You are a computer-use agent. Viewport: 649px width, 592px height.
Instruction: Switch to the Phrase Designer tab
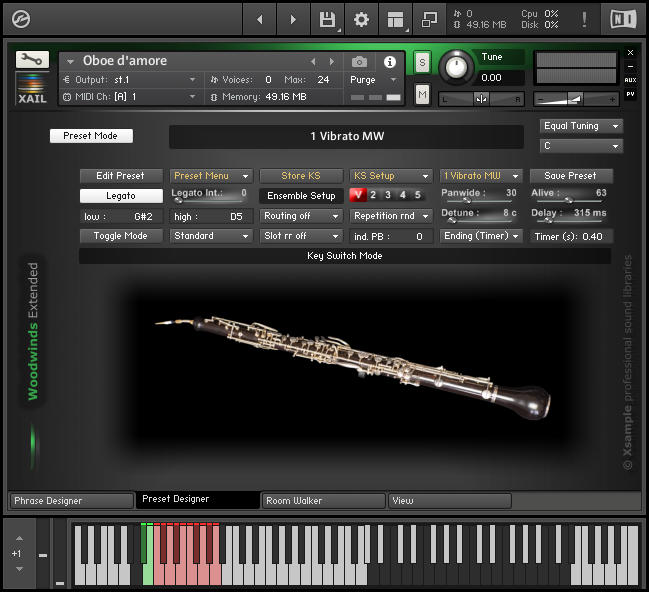[71, 501]
